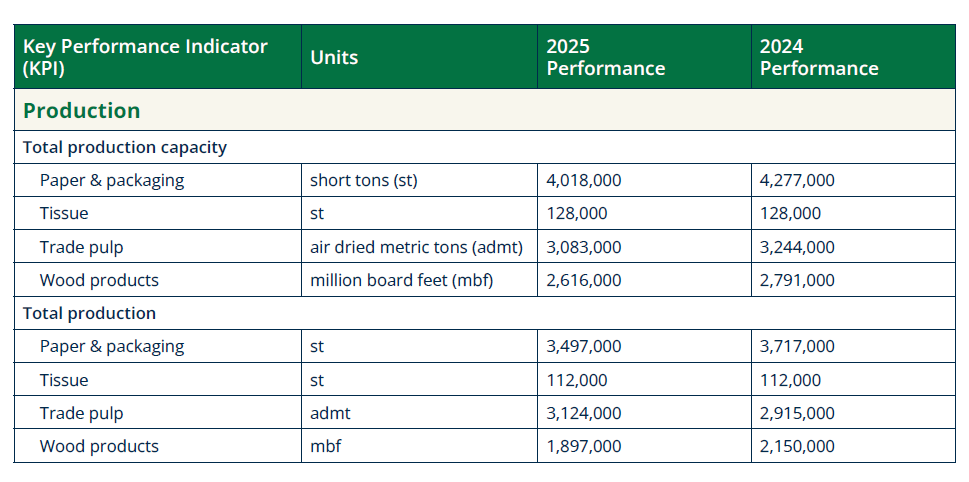The height and width of the screenshot is (482, 969).
Task: Select the 2,915,000 value cell
Action: click(797, 413)
